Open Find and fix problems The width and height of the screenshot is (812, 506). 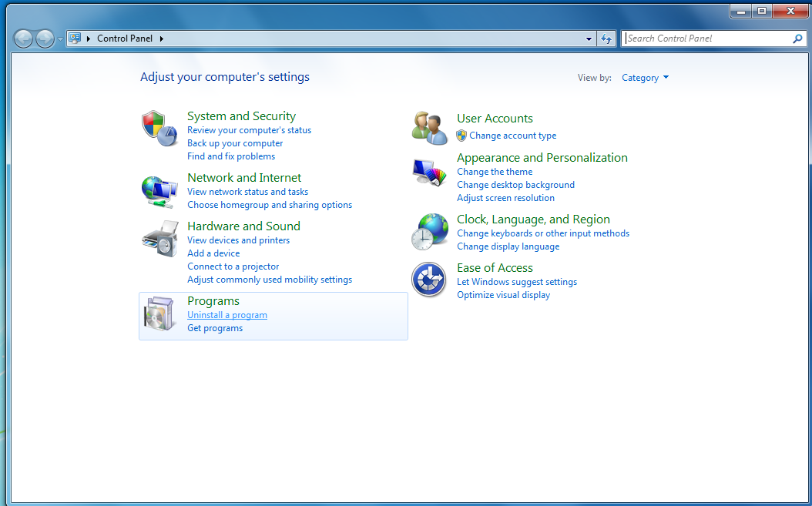231,156
